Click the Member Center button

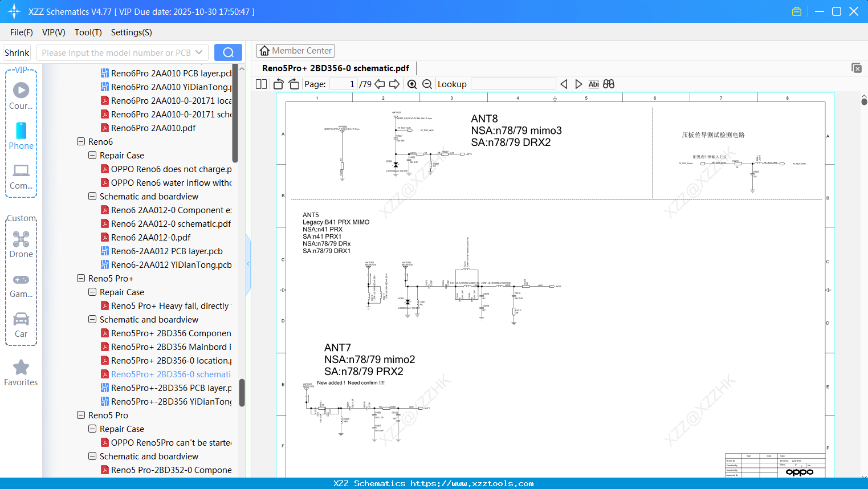[x=295, y=51]
